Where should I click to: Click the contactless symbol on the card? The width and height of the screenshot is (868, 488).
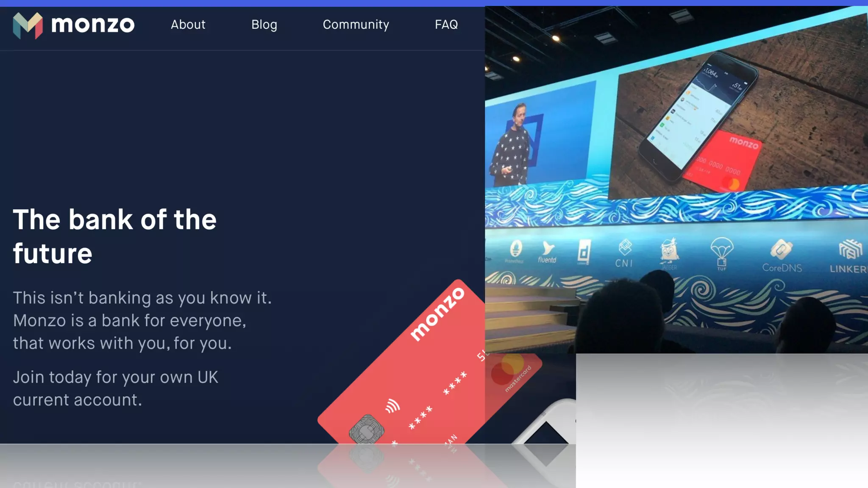392,406
